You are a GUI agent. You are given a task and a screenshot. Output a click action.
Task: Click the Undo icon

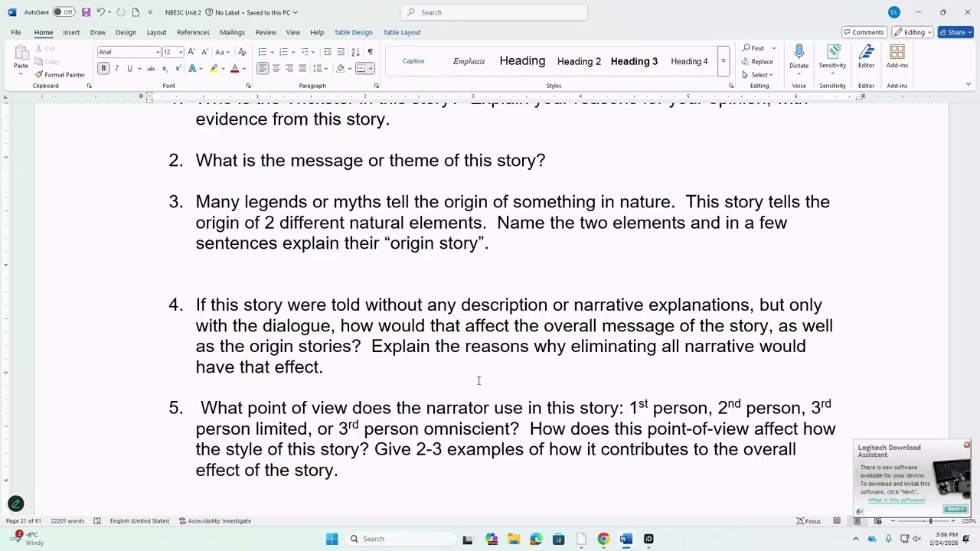[x=100, y=12]
